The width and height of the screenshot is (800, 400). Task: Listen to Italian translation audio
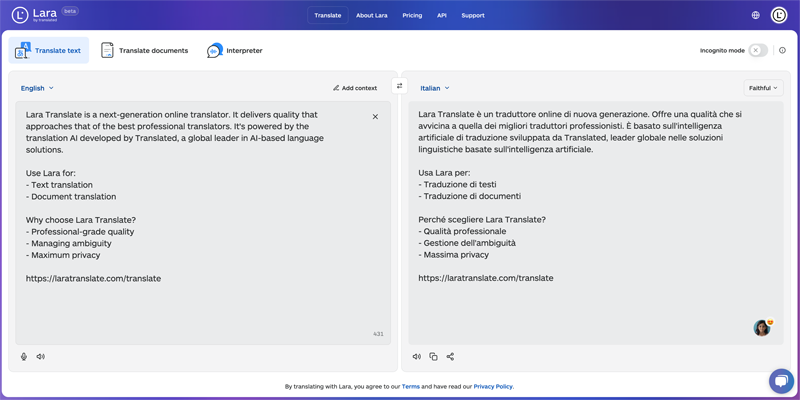point(417,356)
